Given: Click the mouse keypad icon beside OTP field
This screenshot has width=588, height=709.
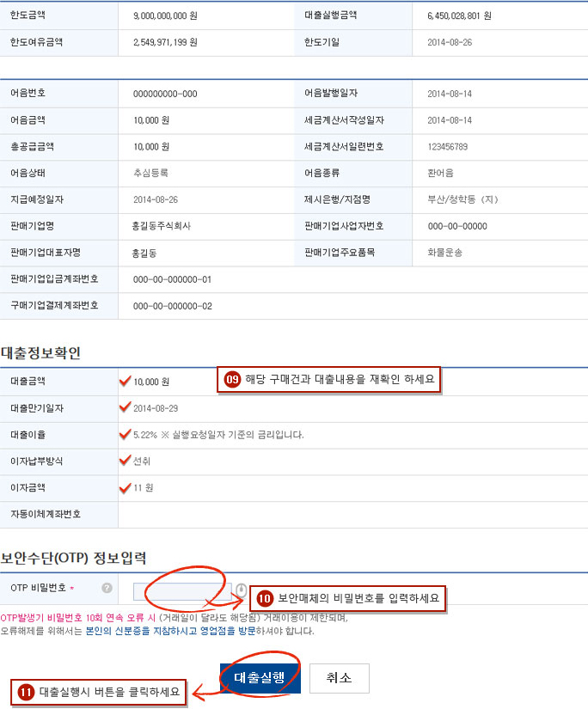Looking at the screenshot, I should pos(242,590).
